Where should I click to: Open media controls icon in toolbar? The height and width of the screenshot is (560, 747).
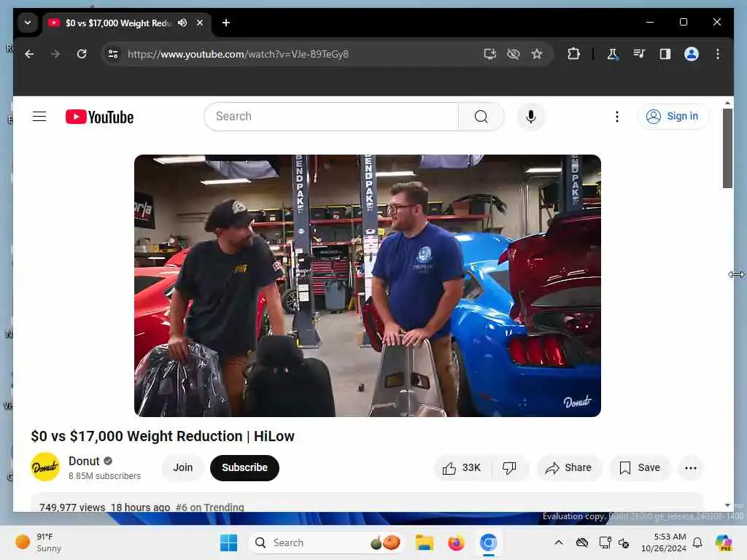(x=639, y=54)
